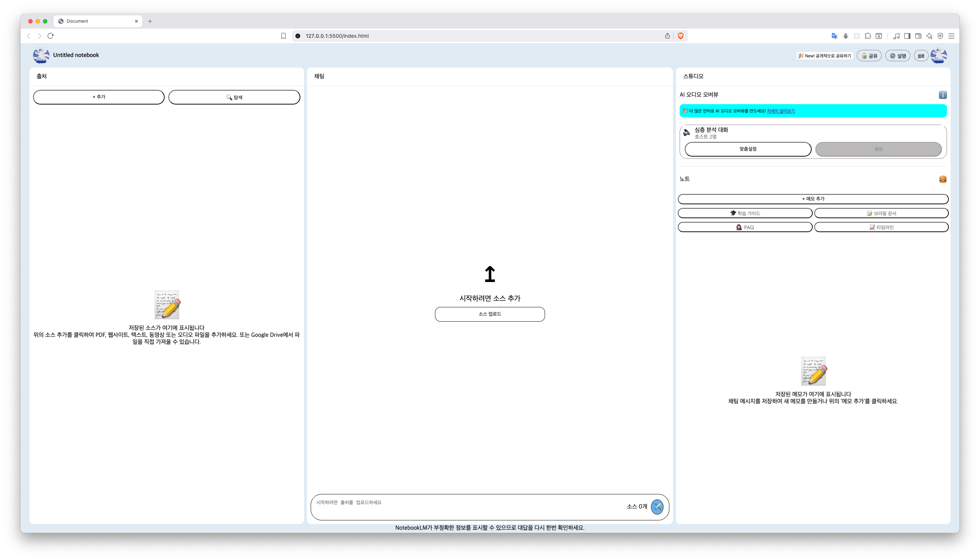
Task: Open the profile avatar at top right
Action: tap(939, 56)
